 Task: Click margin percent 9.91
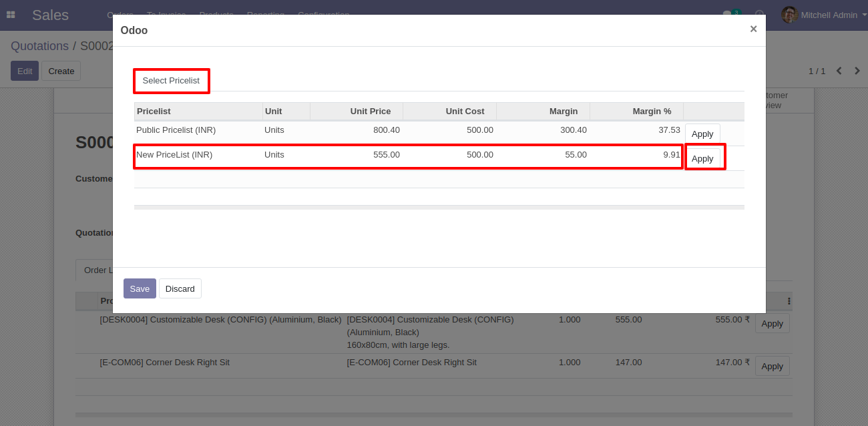pos(672,155)
